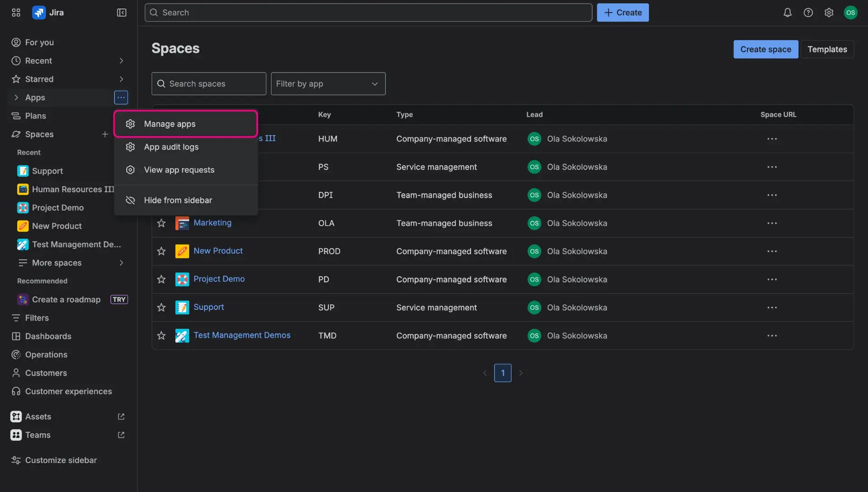
Task: Open the app switcher grid icon
Action: click(x=15, y=12)
